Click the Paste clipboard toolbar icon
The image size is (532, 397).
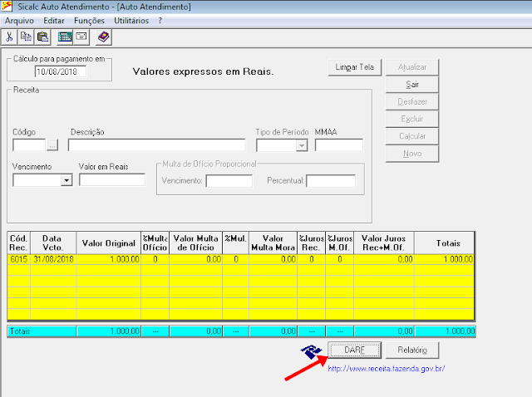tap(42, 37)
